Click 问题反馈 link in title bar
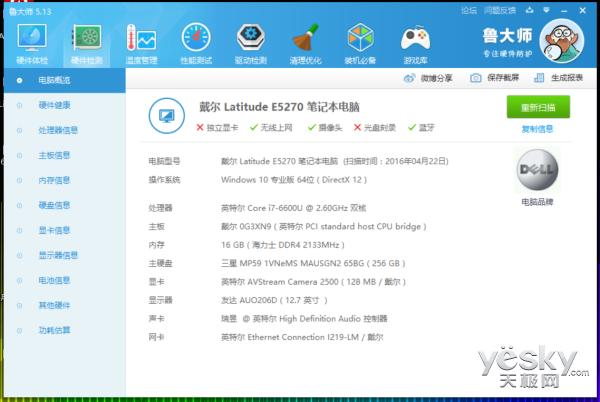 pyautogui.click(x=500, y=10)
